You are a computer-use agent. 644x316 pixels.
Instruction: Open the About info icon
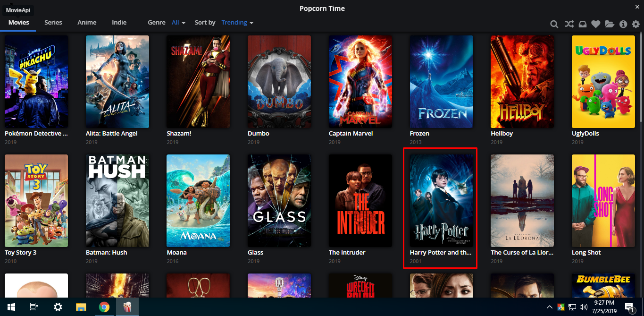tap(623, 24)
